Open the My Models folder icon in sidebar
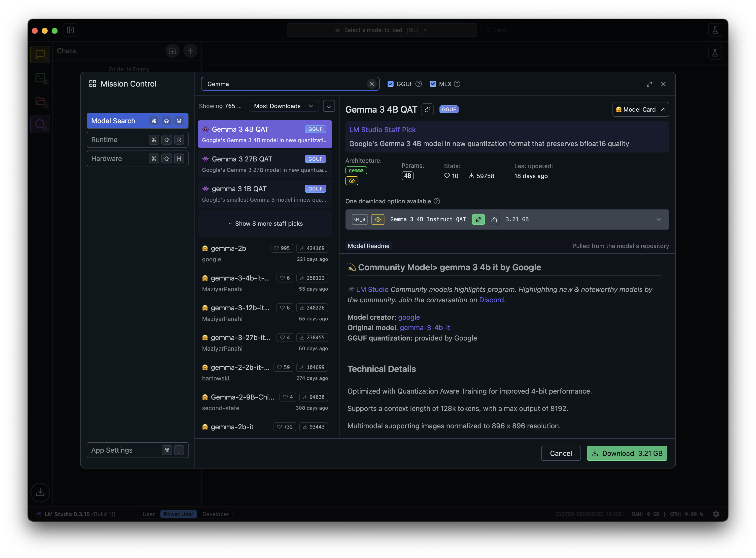The height and width of the screenshot is (558, 756). pos(40,101)
